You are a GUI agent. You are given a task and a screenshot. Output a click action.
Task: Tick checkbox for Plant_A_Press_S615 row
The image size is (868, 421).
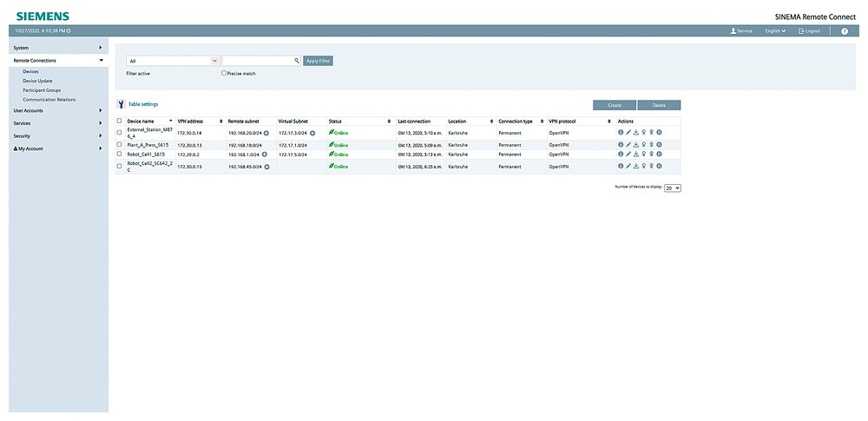pos(120,145)
